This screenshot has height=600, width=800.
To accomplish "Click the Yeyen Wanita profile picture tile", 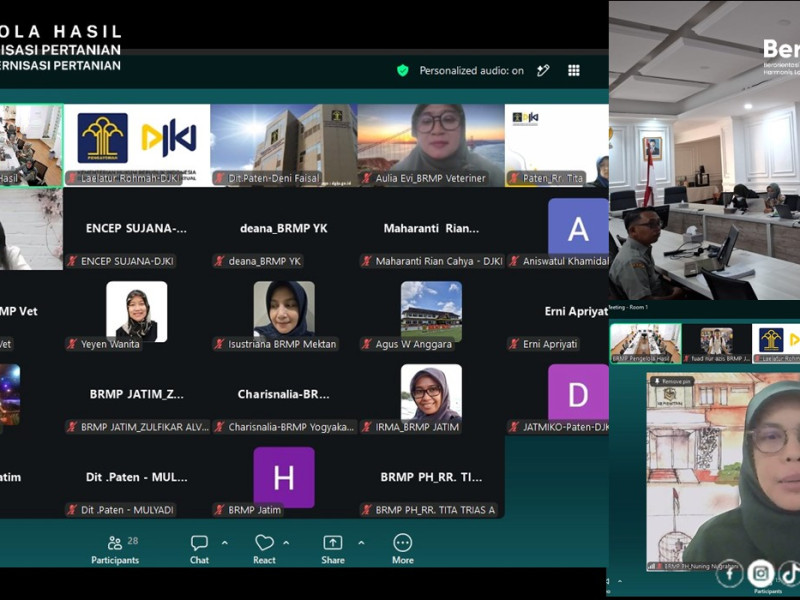I will (137, 311).
